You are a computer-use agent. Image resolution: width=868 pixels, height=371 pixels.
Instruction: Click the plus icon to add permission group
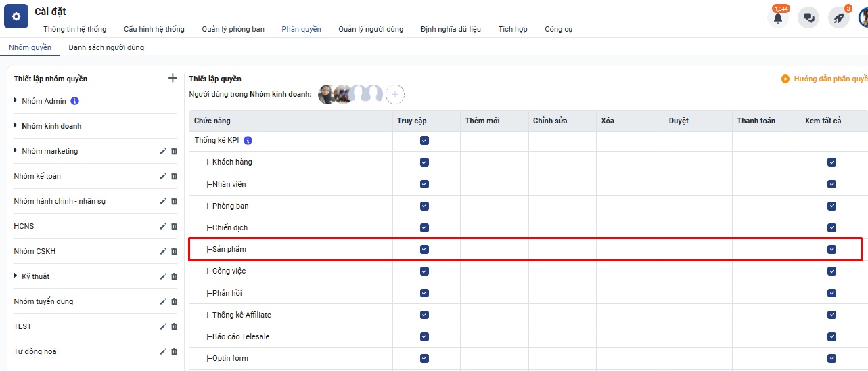click(x=173, y=78)
